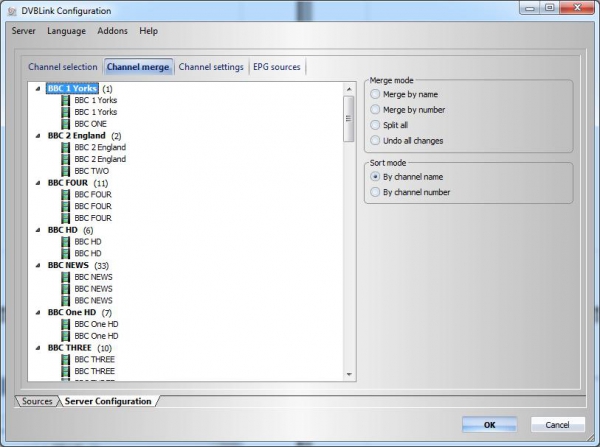Open the Addons menu
This screenshot has width=600, height=447.
pos(112,31)
